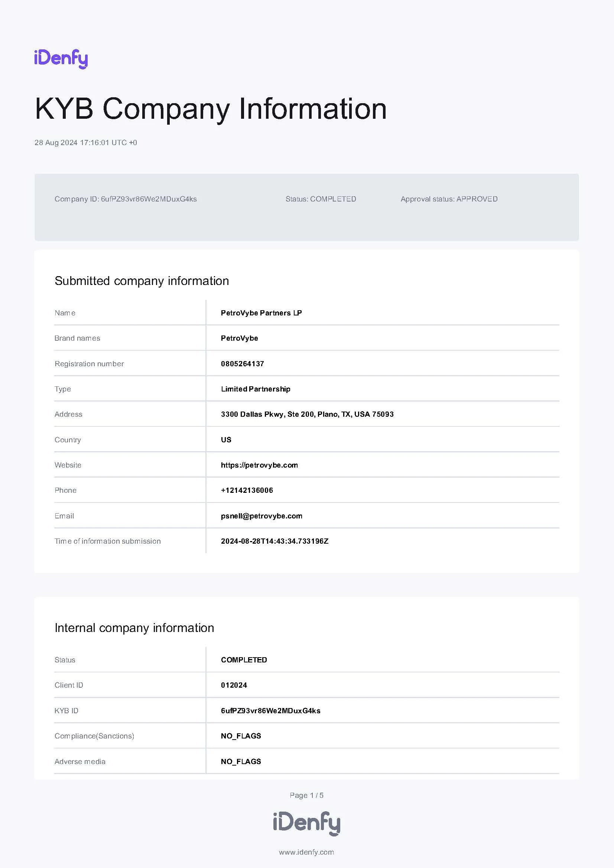The width and height of the screenshot is (614, 868).
Task: Click the grey iDenfy footer logo
Action: [x=306, y=823]
